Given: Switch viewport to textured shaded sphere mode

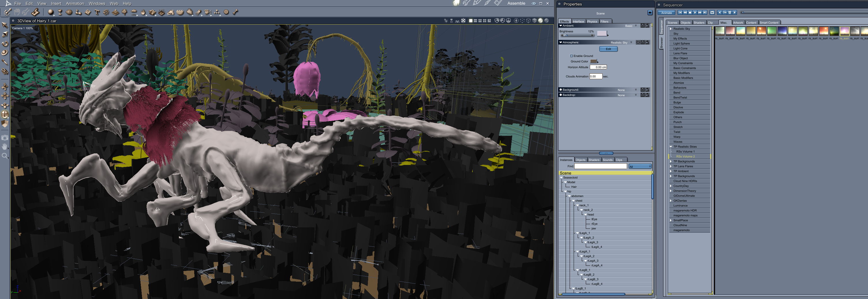Looking at the screenshot, I should pyautogui.click(x=547, y=21).
